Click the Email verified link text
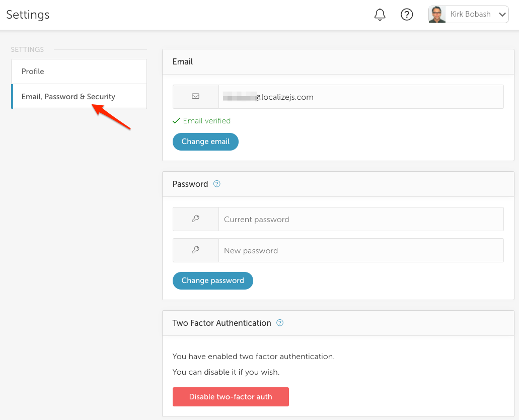Screen dimensions: 519x420 pos(206,120)
